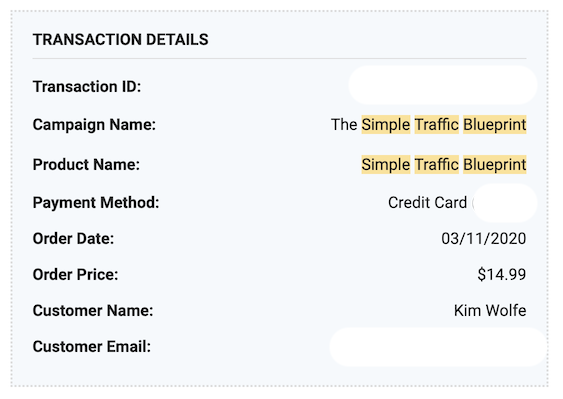563x399 pixels.
Task: Click the order date 03/11/2020
Action: (x=484, y=238)
